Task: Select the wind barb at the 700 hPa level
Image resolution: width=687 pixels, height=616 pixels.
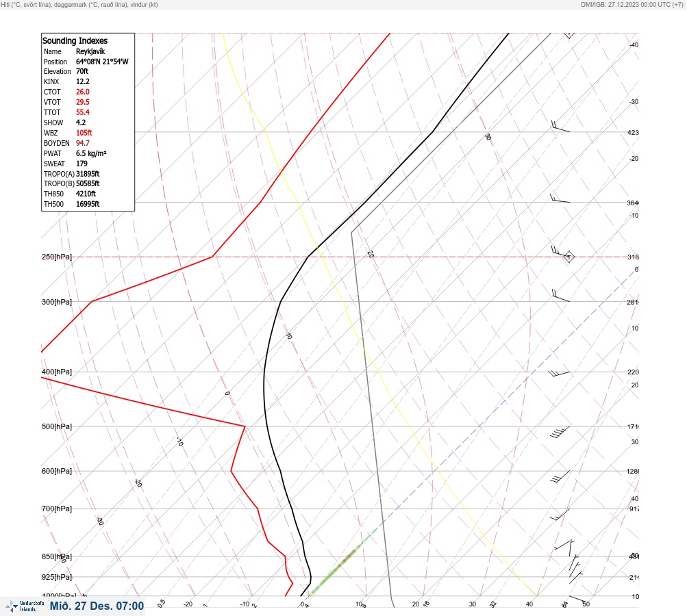Action: tap(560, 515)
